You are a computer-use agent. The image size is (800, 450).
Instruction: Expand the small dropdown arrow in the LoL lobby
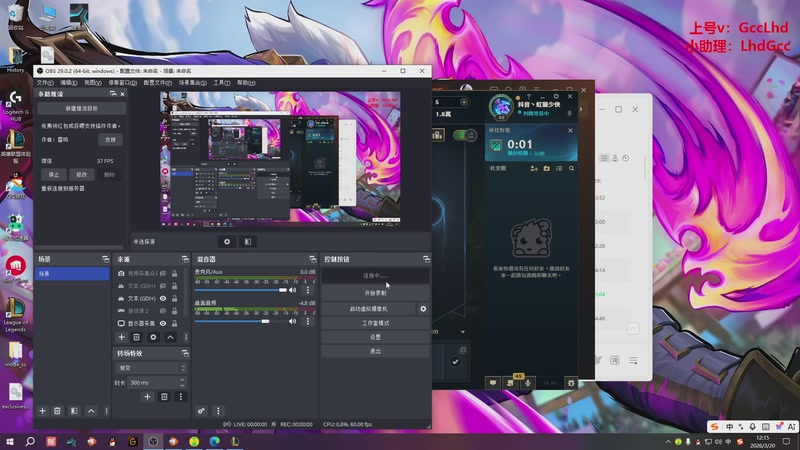tap(463, 332)
